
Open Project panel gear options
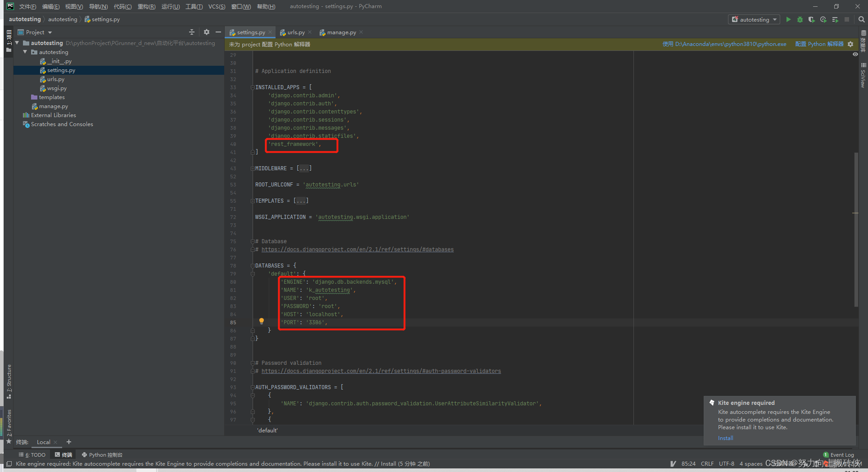(x=207, y=32)
